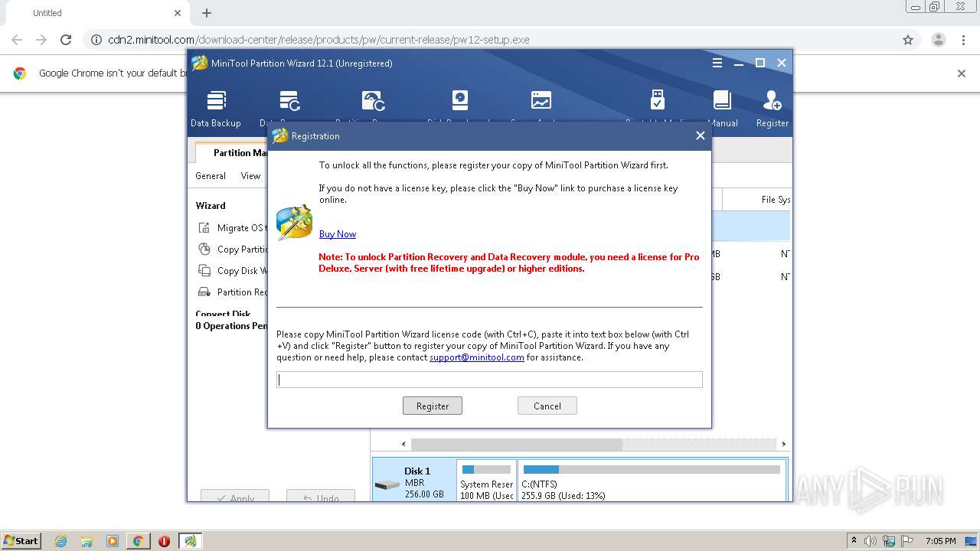980x551 pixels.
Task: Select Copy Partition wizard item
Action: (232, 249)
